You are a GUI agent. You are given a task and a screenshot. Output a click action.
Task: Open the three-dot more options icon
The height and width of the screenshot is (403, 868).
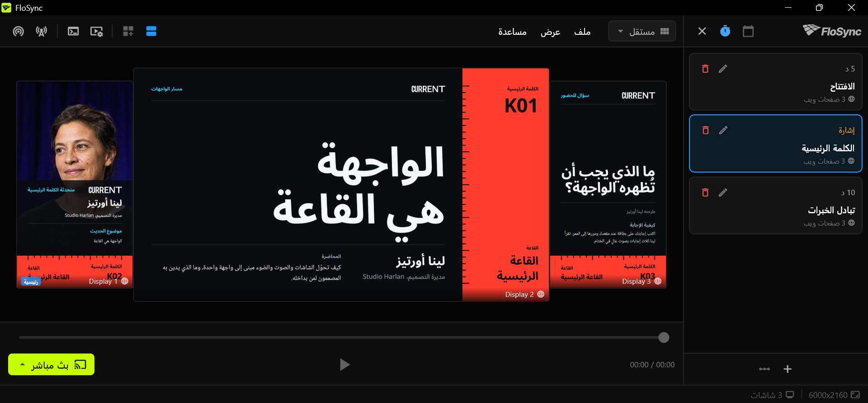tap(764, 369)
